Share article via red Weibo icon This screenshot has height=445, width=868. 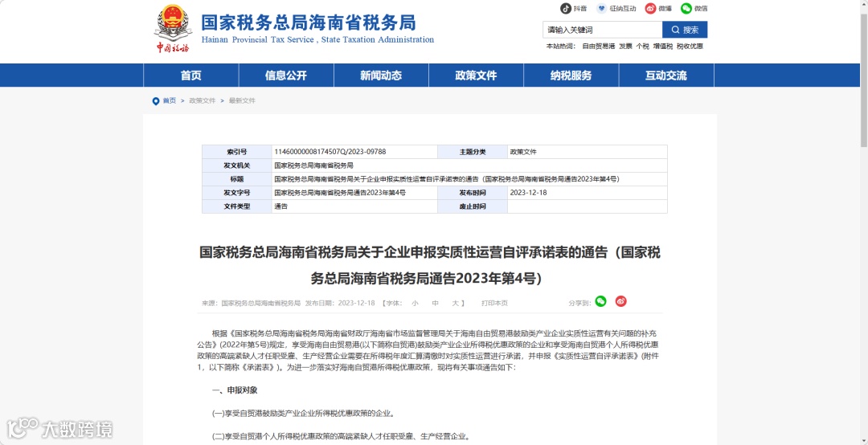pos(620,302)
